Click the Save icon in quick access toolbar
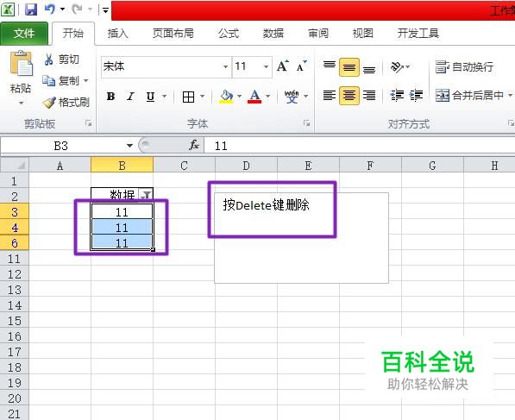This screenshot has height=420, width=515. [x=31, y=9]
